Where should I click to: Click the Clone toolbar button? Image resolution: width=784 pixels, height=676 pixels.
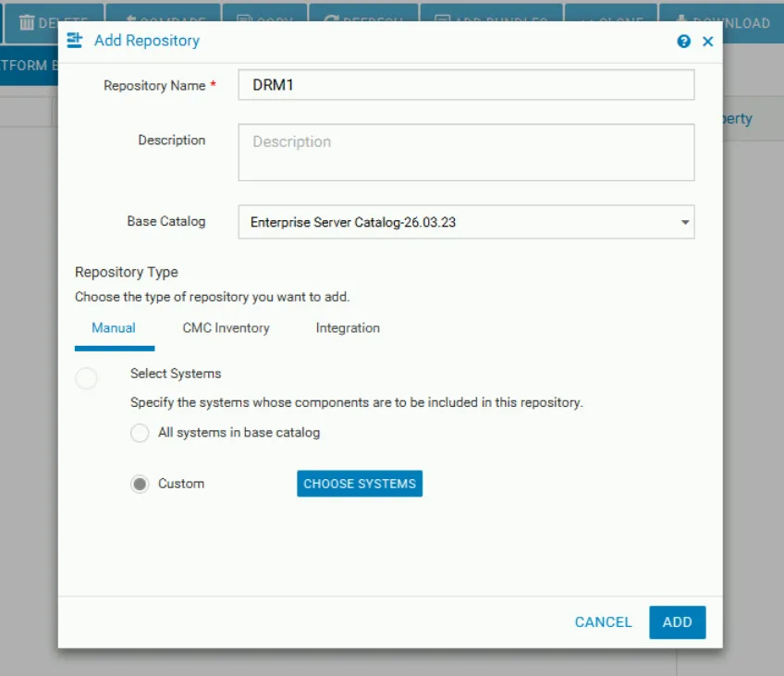click(610, 22)
